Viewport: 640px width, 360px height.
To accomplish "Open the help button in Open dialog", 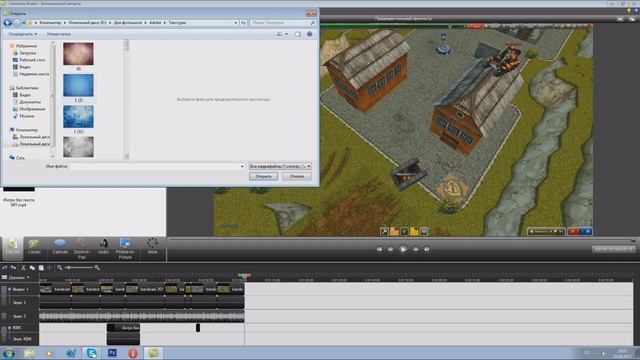I will pos(309,34).
